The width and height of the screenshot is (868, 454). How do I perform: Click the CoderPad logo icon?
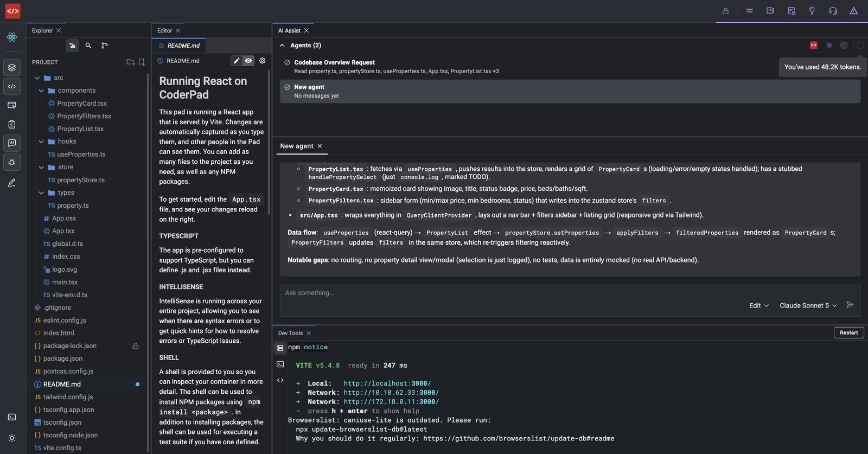tap(12, 11)
